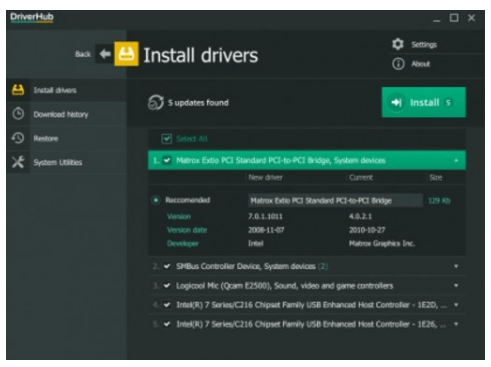Uncheck the Matrox Extio PCI bridge driver
Image resolution: width=491 pixels, height=367 pixels.
(167, 160)
